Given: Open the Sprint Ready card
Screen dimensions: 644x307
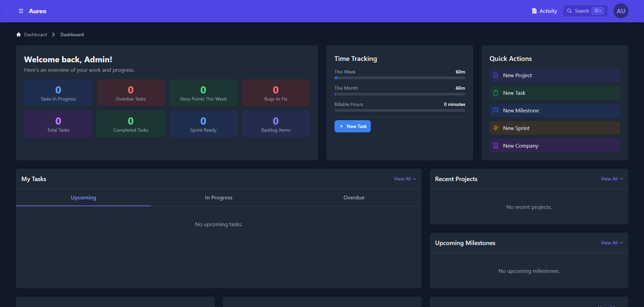Looking at the screenshot, I should [203, 124].
